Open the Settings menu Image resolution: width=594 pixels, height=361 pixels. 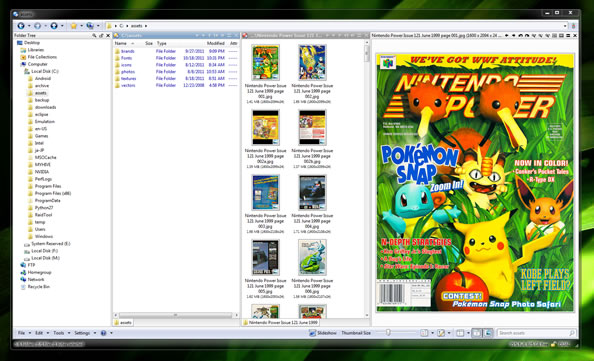[82, 333]
